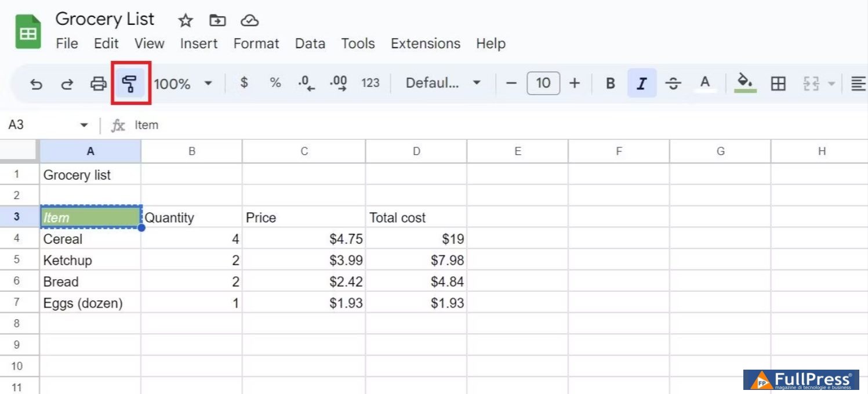
Task: Click the Move to folder icon
Action: [217, 21]
